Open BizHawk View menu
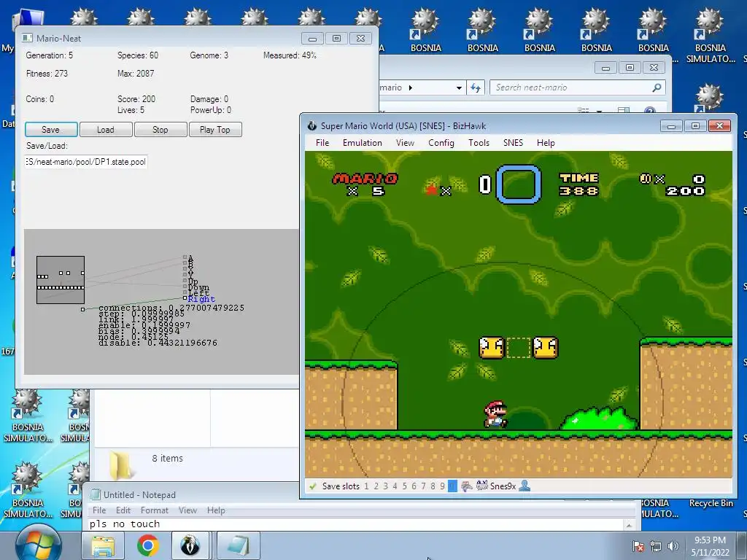The width and height of the screenshot is (747, 560). (x=405, y=143)
